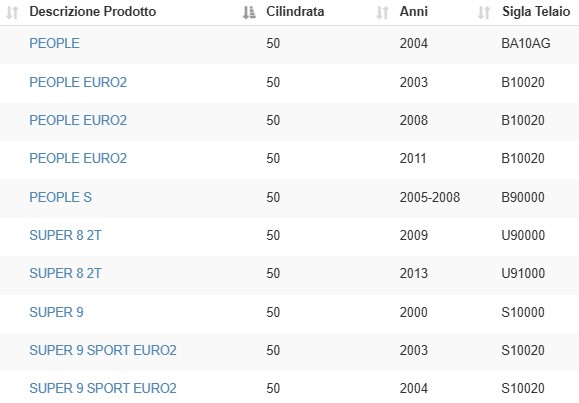579x403 pixels.
Task: Open the PEOPLE 2004 product link
Action: click(x=54, y=43)
